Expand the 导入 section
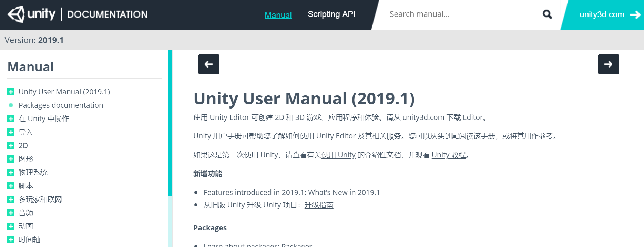Viewport: 644px width, 247px height. (x=11, y=132)
